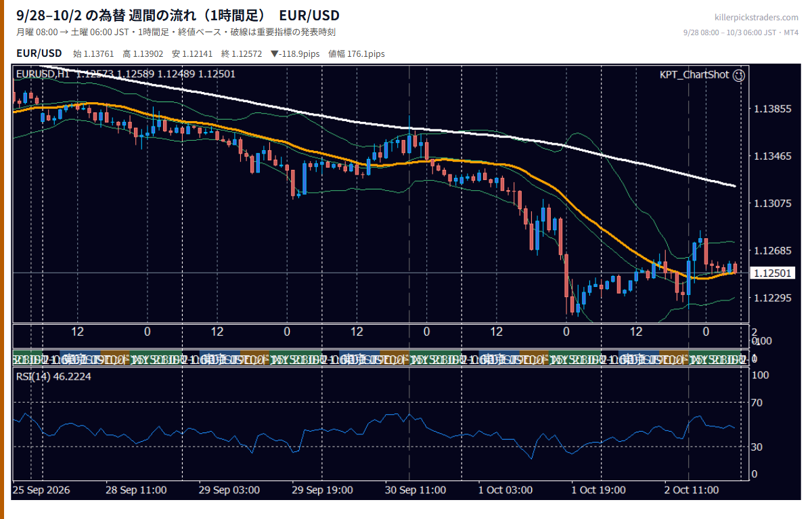The height and width of the screenshot is (519, 812).
Task: Click the current price tag 1.12501
Action: click(772, 273)
